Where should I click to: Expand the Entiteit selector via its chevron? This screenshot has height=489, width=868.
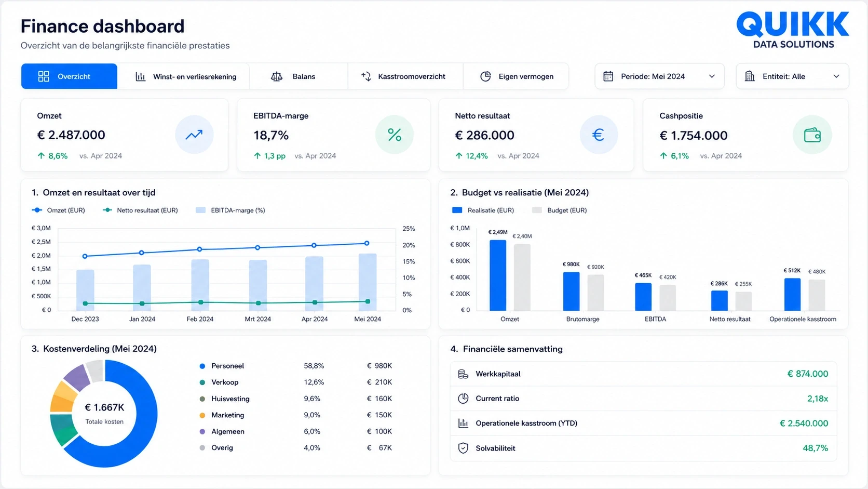pos(836,76)
